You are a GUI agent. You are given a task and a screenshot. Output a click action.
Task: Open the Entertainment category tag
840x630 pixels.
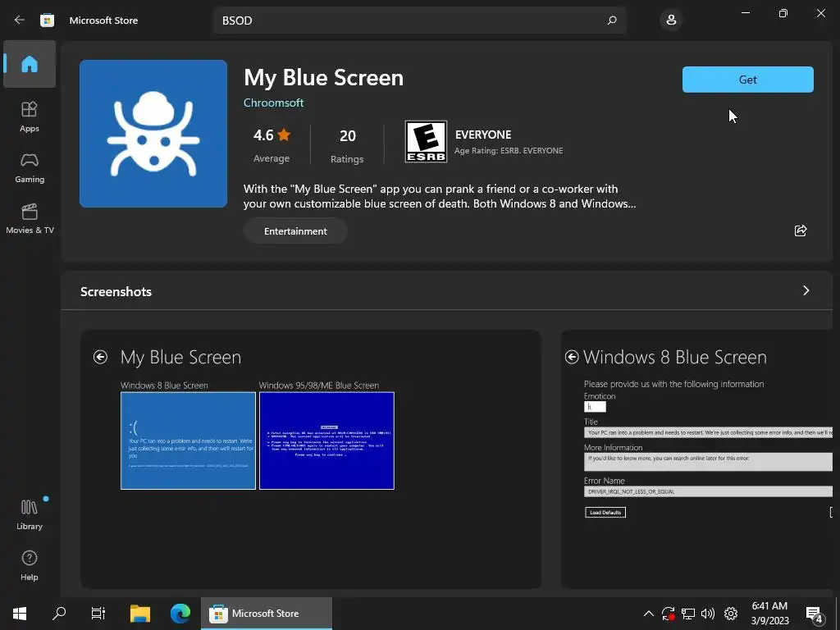295,231
